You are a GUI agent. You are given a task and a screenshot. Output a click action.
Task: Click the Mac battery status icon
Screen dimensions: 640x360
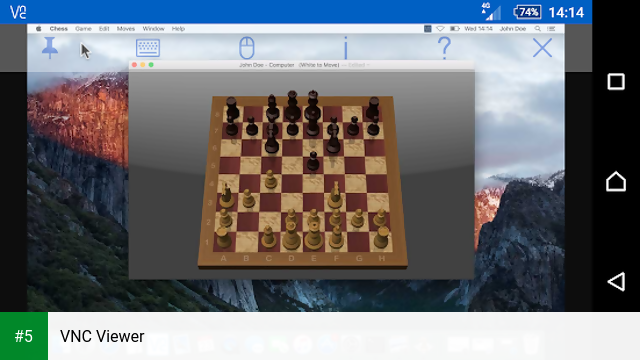[x=455, y=29]
